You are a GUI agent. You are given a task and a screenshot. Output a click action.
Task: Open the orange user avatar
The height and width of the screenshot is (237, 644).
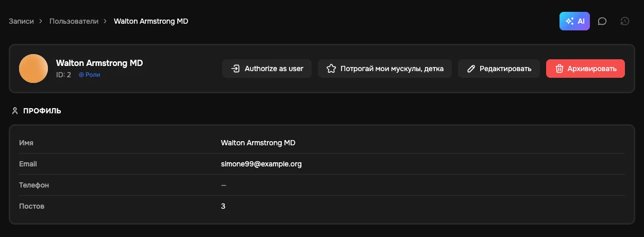click(33, 69)
